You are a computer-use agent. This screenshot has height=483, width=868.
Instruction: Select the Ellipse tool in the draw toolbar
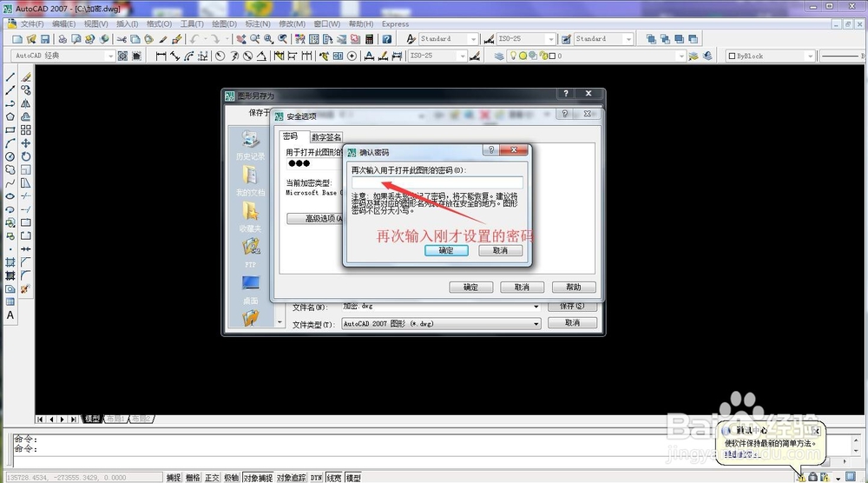(x=10, y=196)
